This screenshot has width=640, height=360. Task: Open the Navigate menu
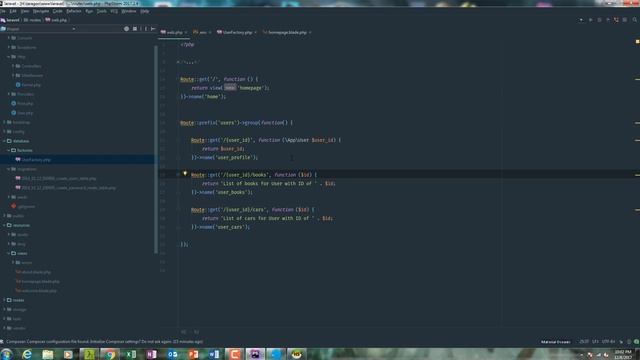click(x=41, y=11)
